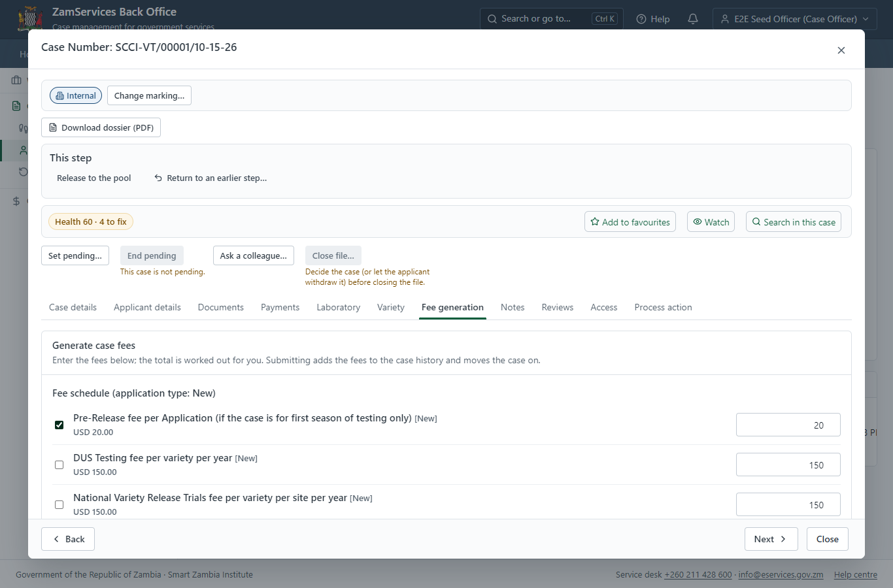Open the Reviews tab
Screen dimensions: 893x588
click(x=558, y=307)
